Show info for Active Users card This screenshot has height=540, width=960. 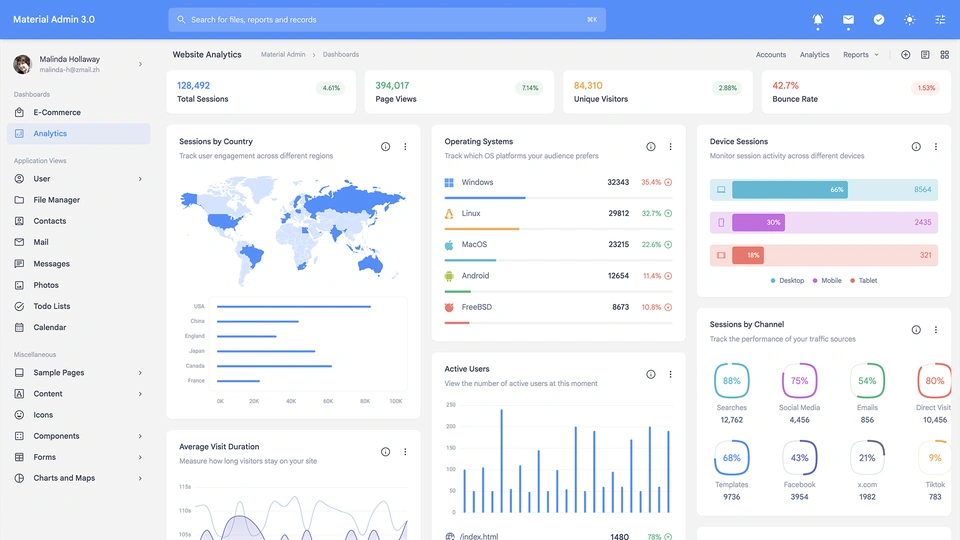(x=651, y=375)
